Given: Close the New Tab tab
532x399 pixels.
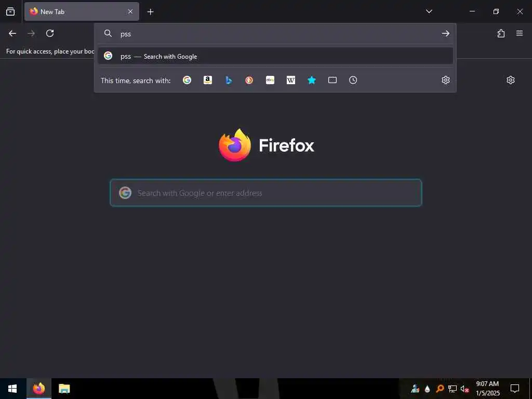Looking at the screenshot, I should (x=130, y=11).
